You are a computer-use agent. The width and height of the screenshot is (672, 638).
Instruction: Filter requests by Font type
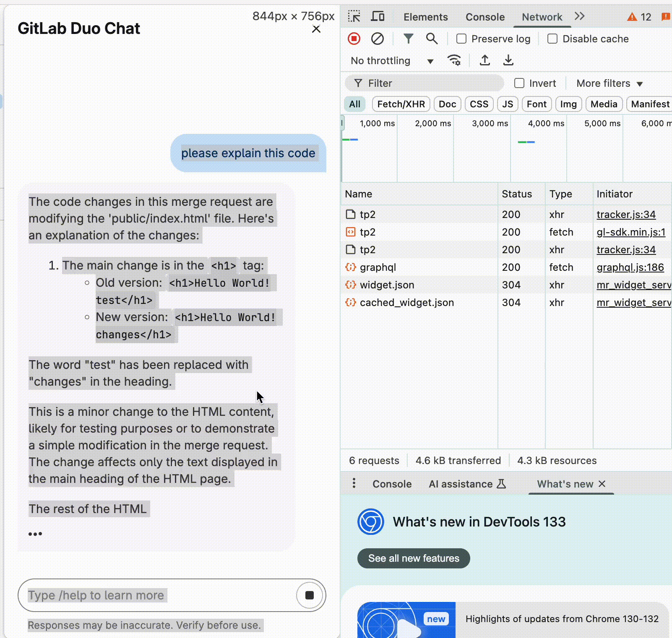[x=537, y=104]
